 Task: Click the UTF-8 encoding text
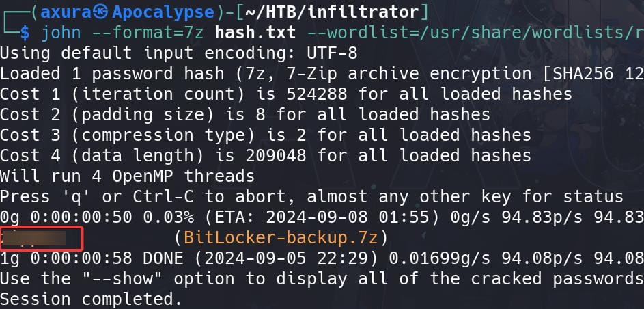click(333, 53)
